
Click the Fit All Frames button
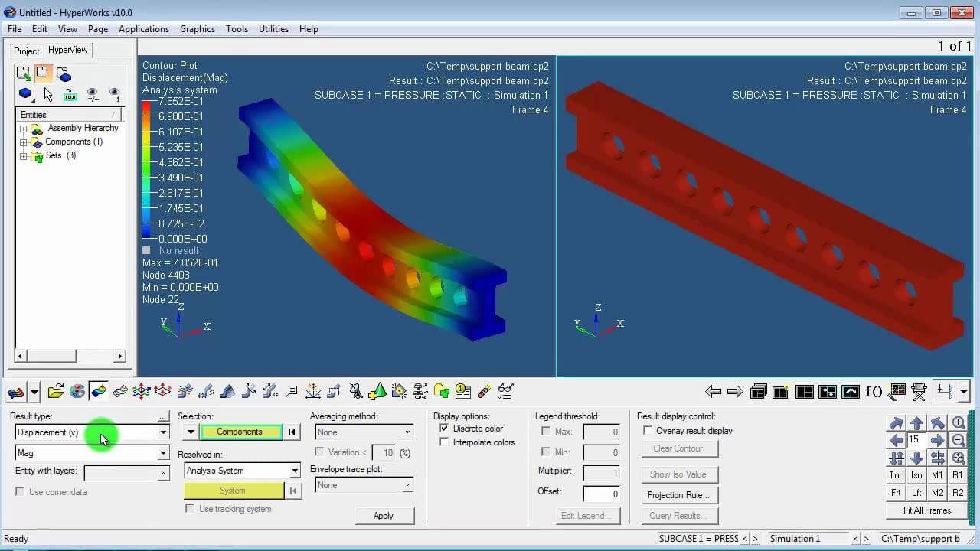926,510
